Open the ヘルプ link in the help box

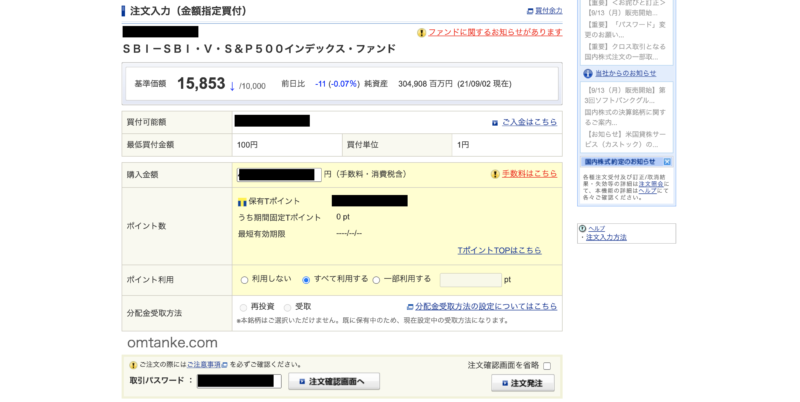[x=596, y=229]
